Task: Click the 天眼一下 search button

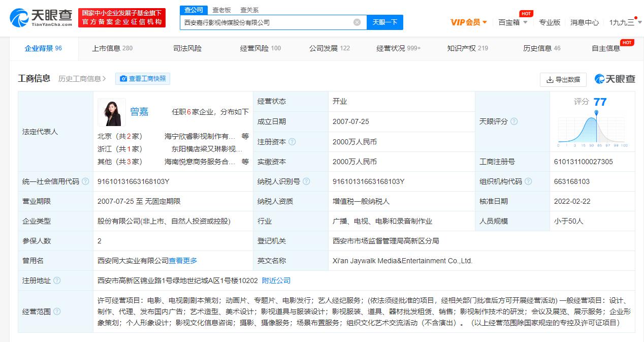Action: click(x=384, y=22)
